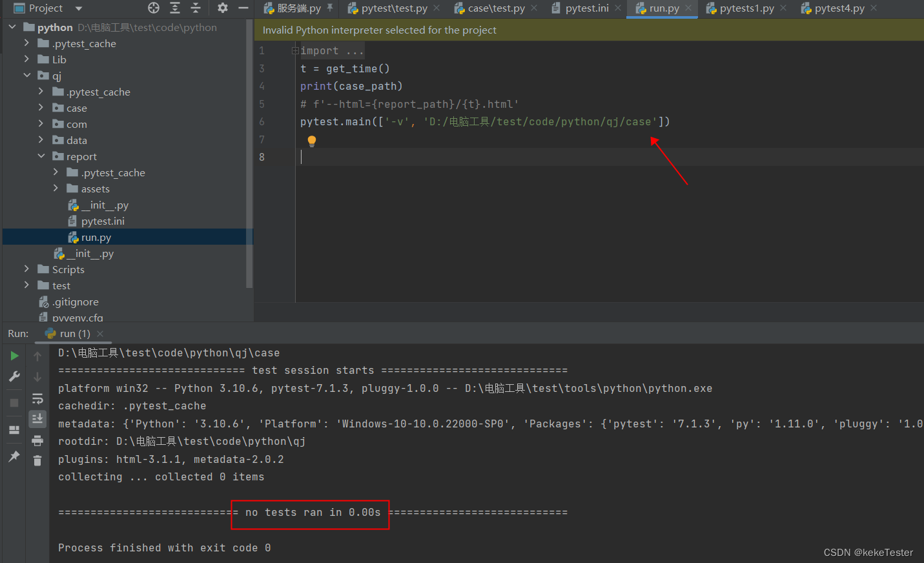Click the stop process square icon
Viewport: 924px width, 563px height.
14,403
